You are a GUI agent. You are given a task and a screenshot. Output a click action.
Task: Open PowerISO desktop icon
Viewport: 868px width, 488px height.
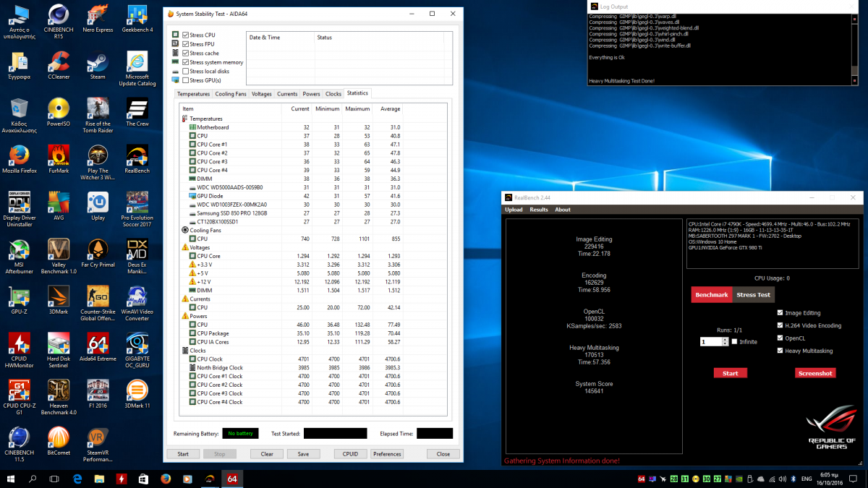tap(59, 112)
